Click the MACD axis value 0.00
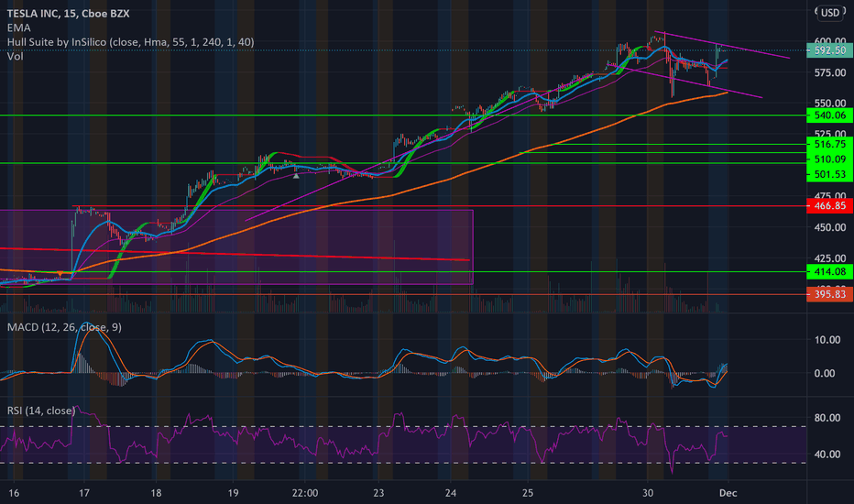The width and height of the screenshot is (854, 504). [824, 373]
